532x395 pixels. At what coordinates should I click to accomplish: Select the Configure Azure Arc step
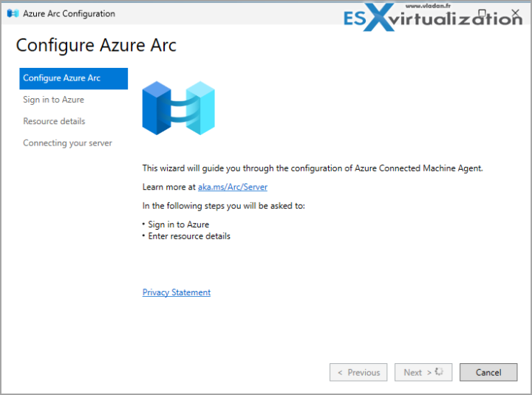tap(74, 78)
